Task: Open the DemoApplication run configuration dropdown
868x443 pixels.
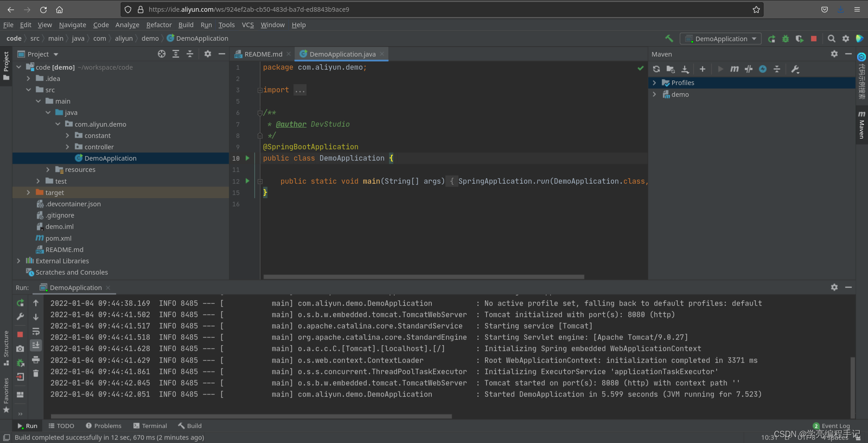Action: (720, 38)
